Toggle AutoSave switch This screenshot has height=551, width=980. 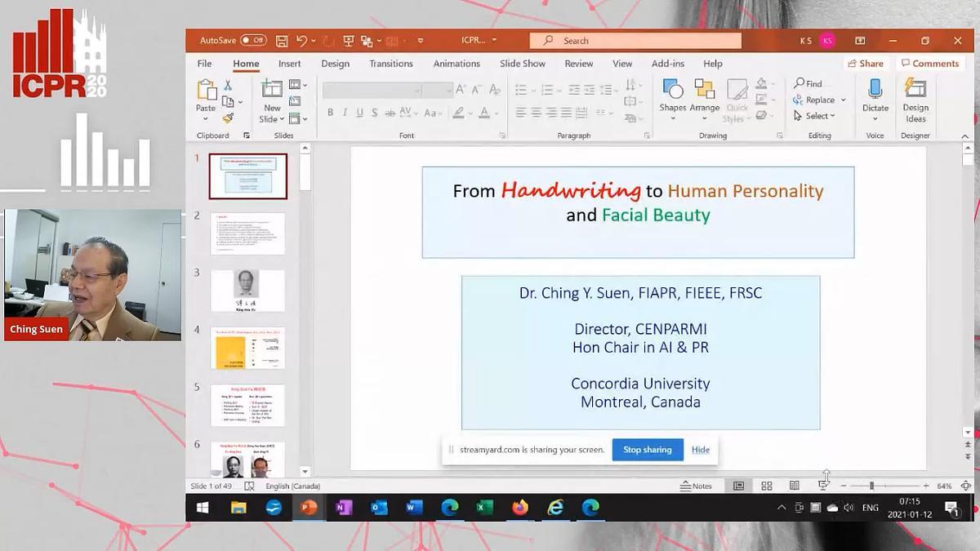pos(253,40)
